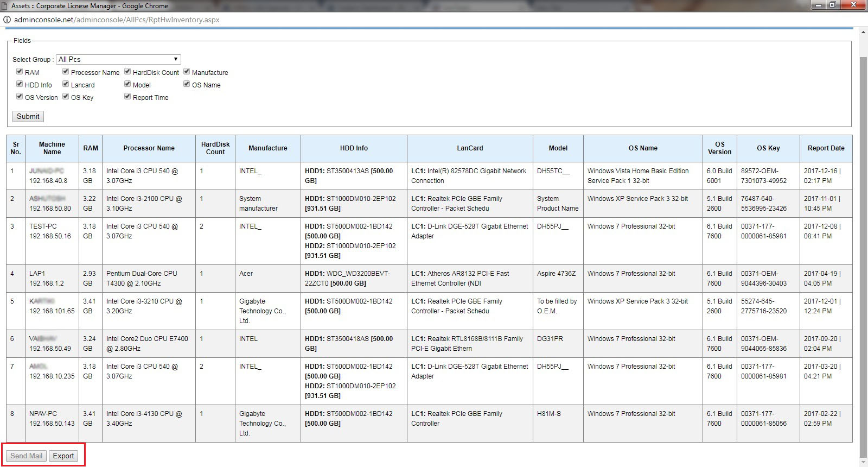The image size is (868, 467).
Task: Click the Send Mail button
Action: point(26,456)
